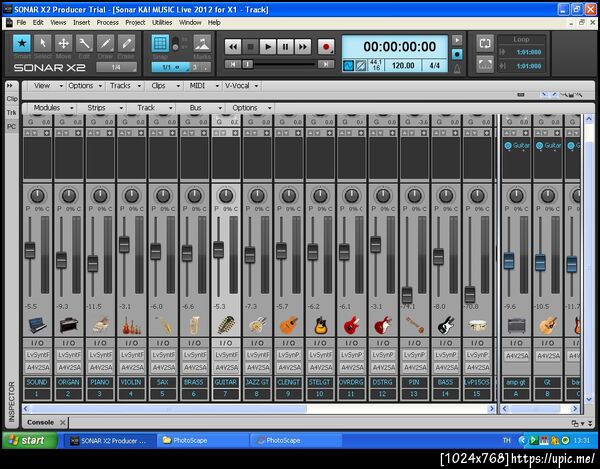Pick the Edit tool
600x469 pixels.
[x=84, y=44]
